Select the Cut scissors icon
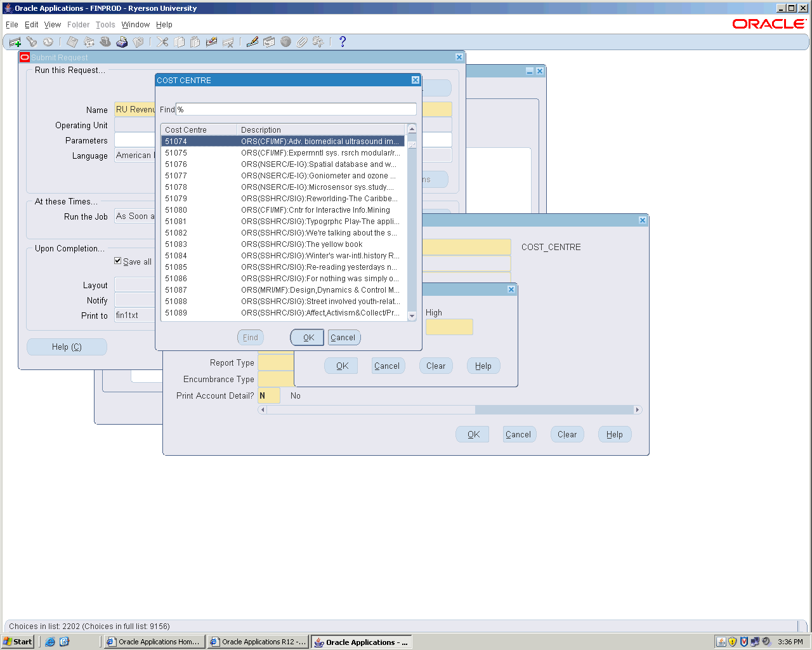The height and width of the screenshot is (650, 812). (163, 42)
